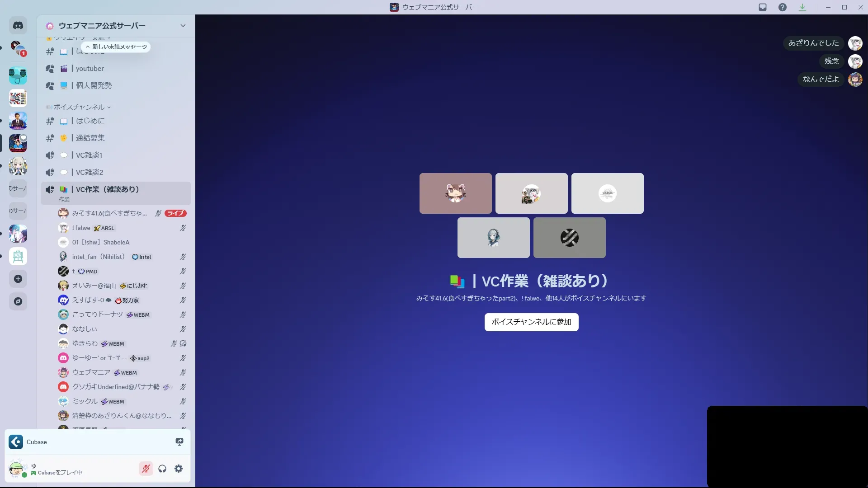The height and width of the screenshot is (488, 868).
Task: Select the VC雑談1 voice channel
Action: [x=89, y=155]
